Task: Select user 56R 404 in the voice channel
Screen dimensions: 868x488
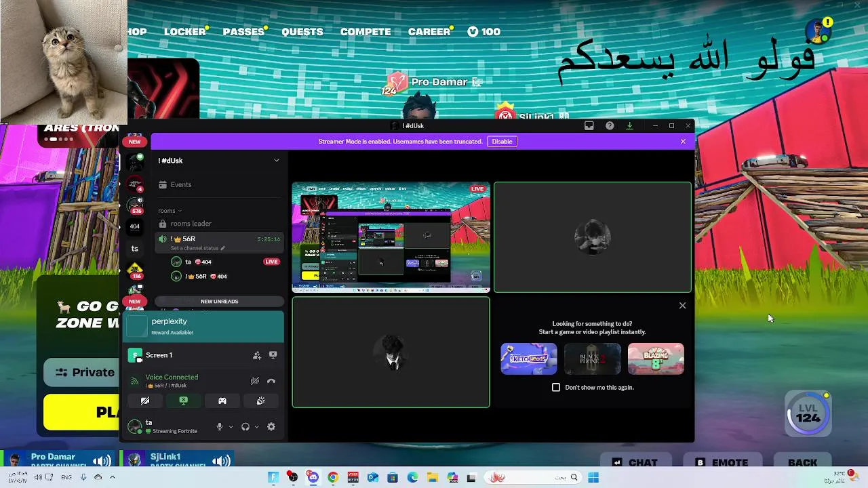Action: pyautogui.click(x=218, y=277)
